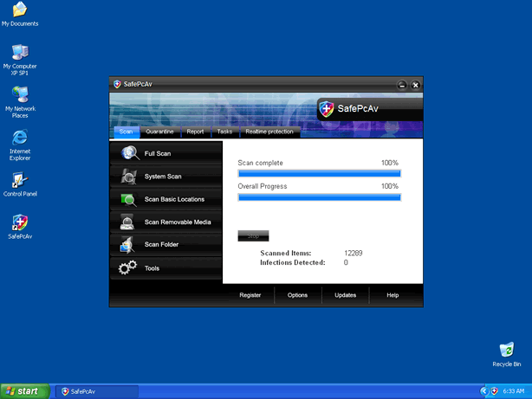Screen dimensions: 532x399
Task: Open the Windows Start menu
Action: pyautogui.click(x=23, y=391)
